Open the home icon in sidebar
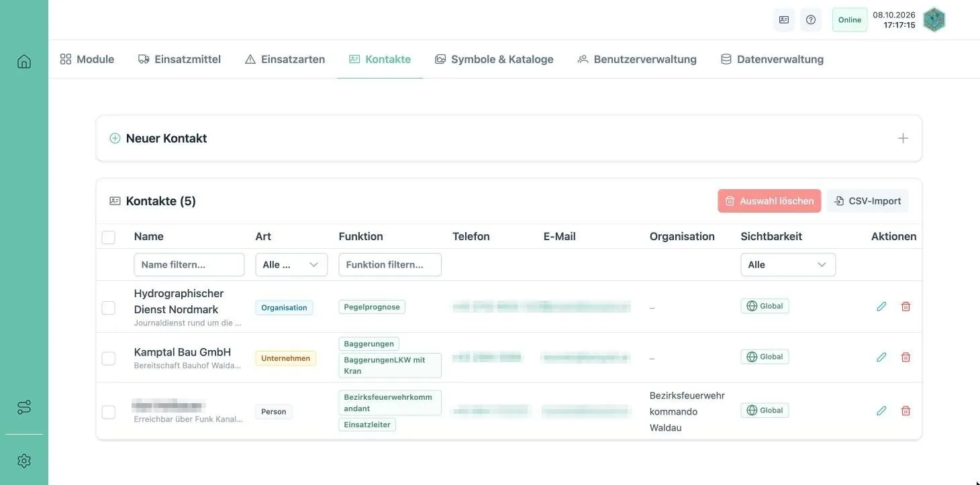This screenshot has height=485, width=980. (24, 62)
